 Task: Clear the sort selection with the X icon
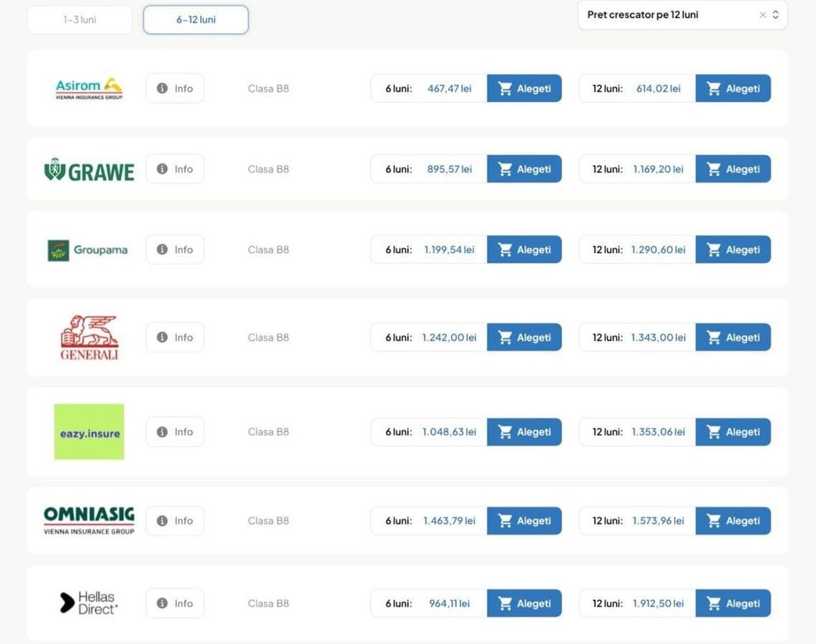(x=762, y=15)
